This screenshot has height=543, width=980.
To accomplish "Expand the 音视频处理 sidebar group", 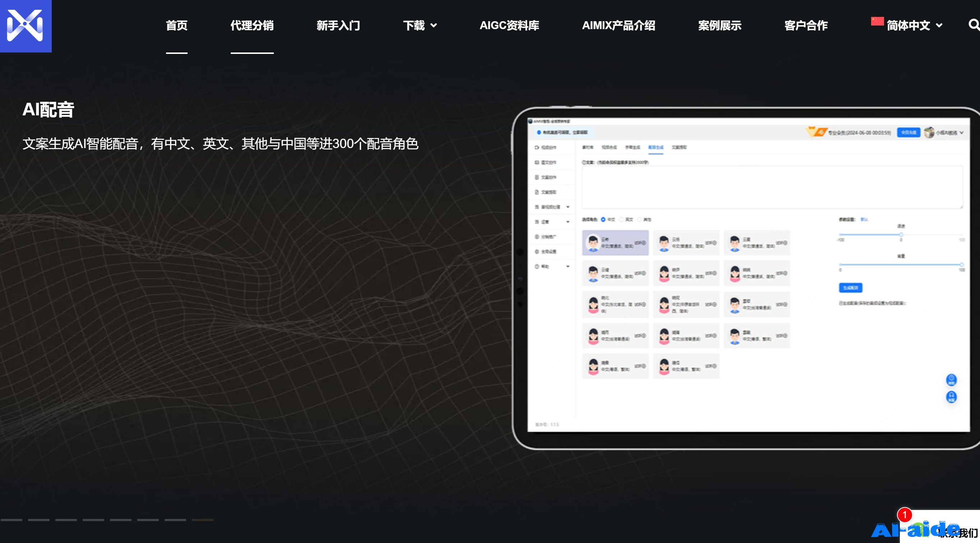I will tap(568, 207).
